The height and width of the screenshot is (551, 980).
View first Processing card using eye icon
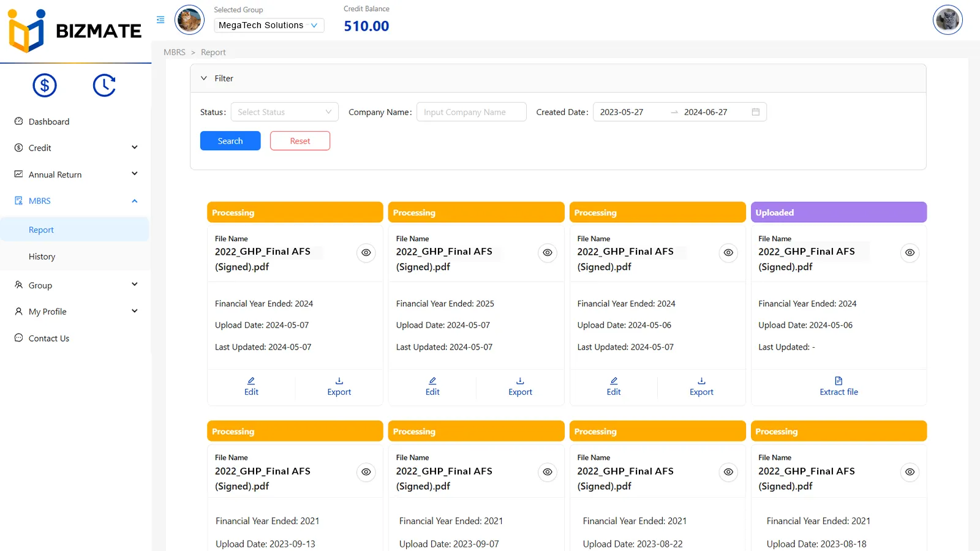(x=366, y=252)
